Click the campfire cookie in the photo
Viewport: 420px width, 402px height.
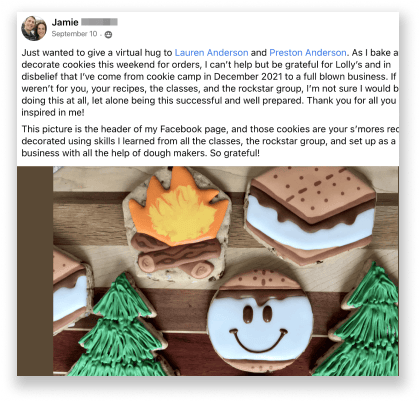point(176,223)
